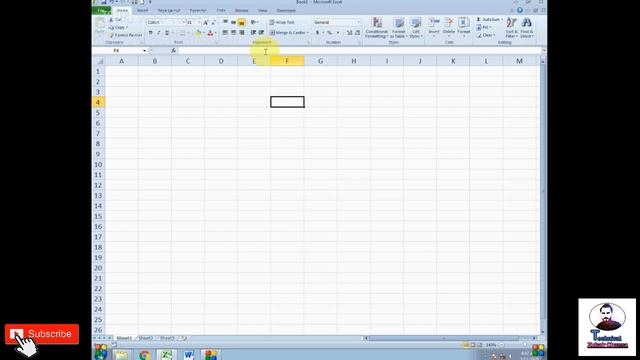Center text horizontally
This screenshot has height=360, width=640.
click(x=233, y=33)
